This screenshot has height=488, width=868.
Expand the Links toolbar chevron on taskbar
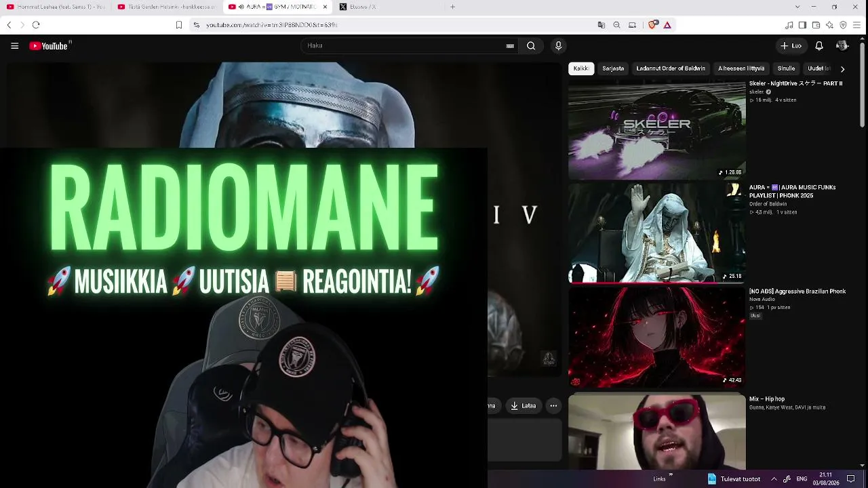[671, 476]
